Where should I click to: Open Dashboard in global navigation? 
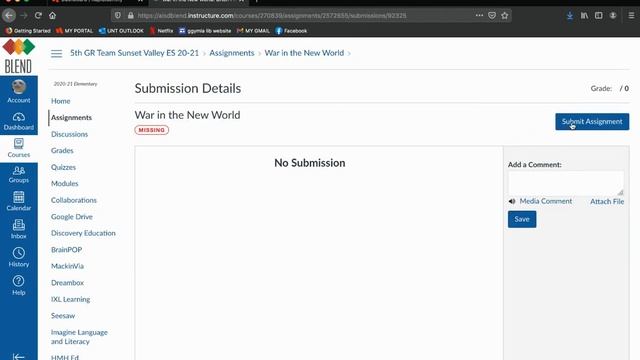coord(19,121)
